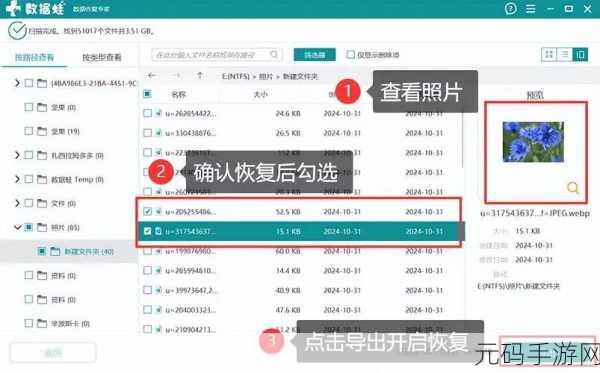Viewport: 600px width, 373px height.
Task: Uncheck the box for file u=205255486
Action: click(147, 211)
